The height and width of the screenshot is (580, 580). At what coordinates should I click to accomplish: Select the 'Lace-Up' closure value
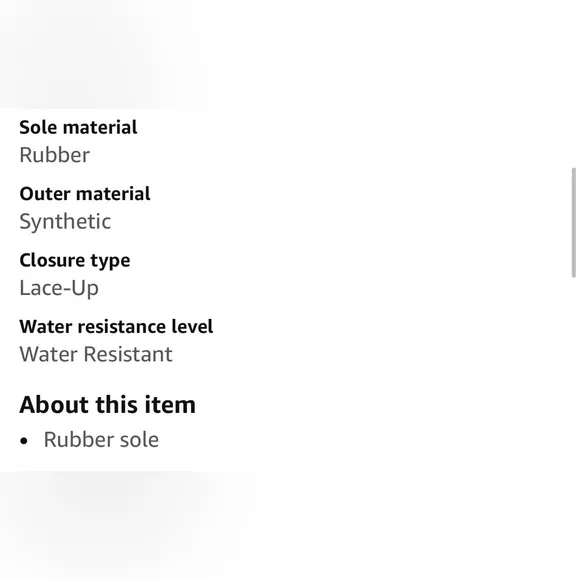(x=59, y=289)
